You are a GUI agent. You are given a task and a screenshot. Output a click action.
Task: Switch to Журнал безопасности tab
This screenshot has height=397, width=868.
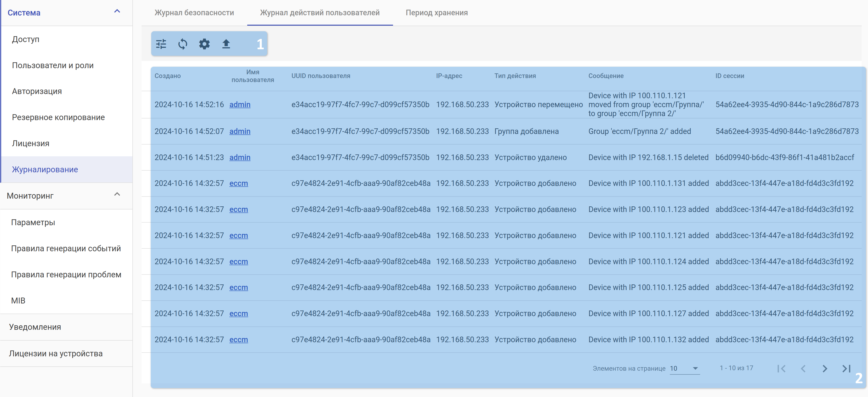click(194, 13)
